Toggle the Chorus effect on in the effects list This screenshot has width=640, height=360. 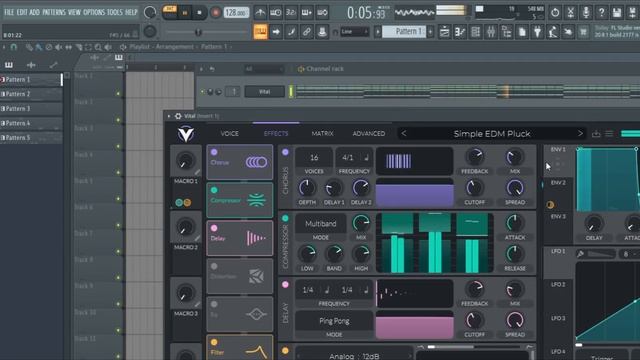(x=214, y=152)
